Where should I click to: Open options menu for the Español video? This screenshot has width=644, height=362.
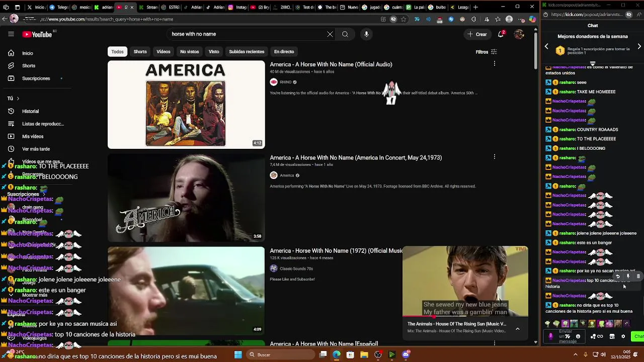(494, 343)
